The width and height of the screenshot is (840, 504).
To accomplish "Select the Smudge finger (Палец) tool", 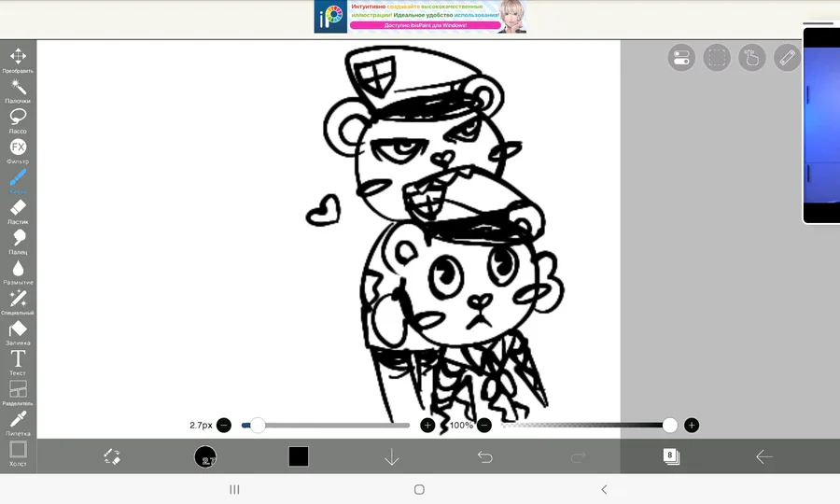I will tap(18, 242).
